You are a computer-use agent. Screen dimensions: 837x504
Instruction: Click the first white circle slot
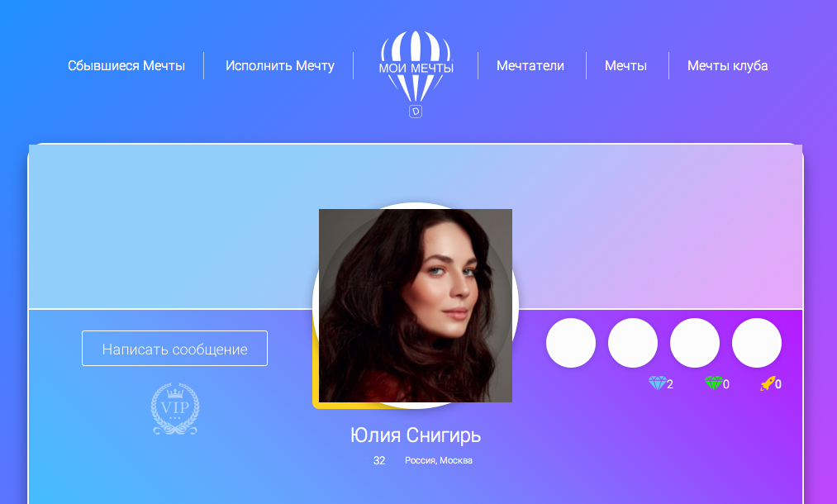click(x=571, y=343)
